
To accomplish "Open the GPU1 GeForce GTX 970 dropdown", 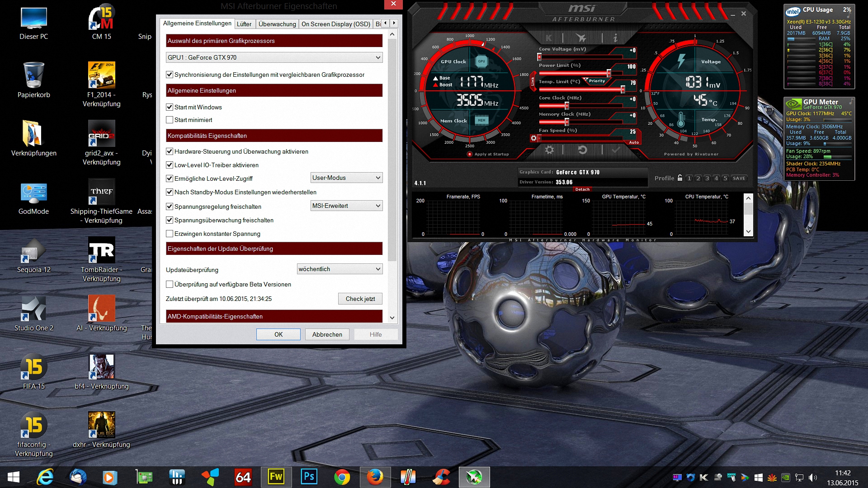I will coord(274,57).
